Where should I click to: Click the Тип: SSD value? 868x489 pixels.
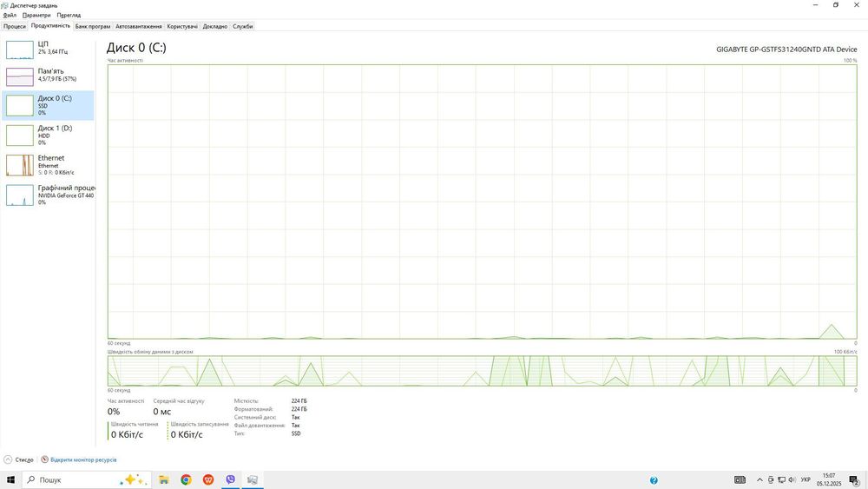[x=296, y=433]
